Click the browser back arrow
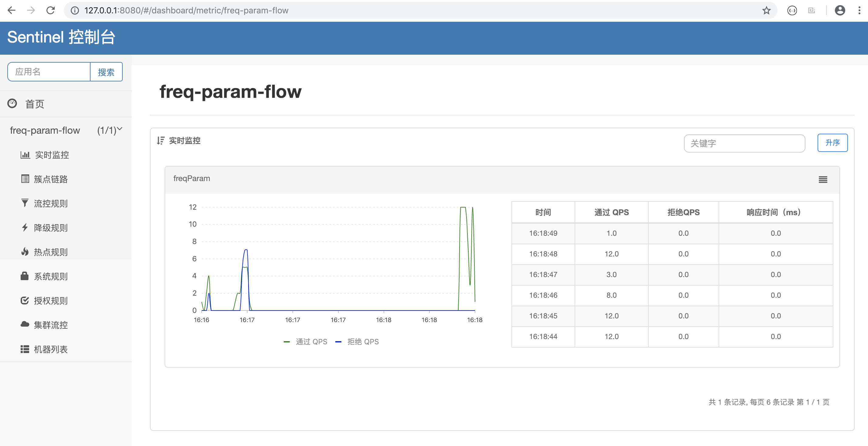868x446 pixels. click(x=12, y=10)
